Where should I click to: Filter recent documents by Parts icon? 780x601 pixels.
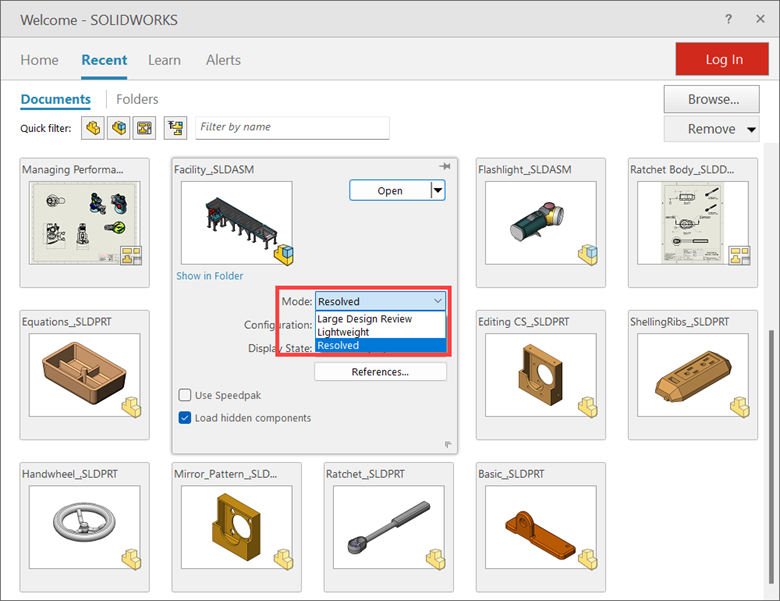coord(93,128)
